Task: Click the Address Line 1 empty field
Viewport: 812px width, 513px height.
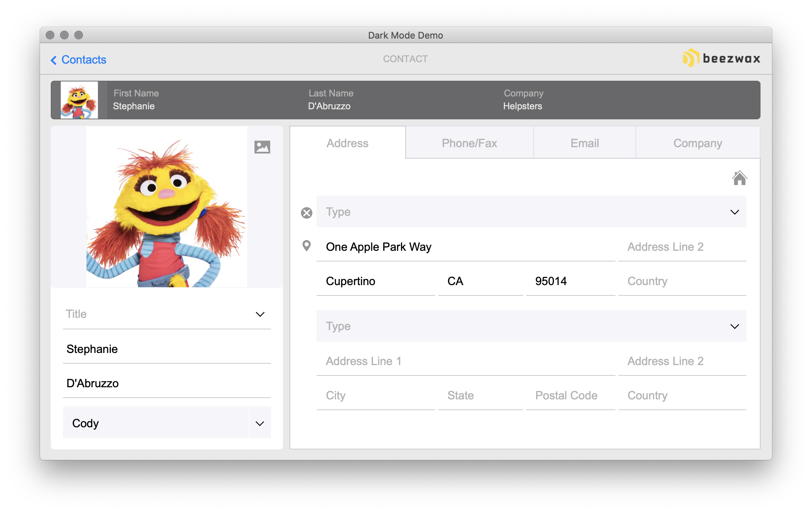Action: pos(465,361)
